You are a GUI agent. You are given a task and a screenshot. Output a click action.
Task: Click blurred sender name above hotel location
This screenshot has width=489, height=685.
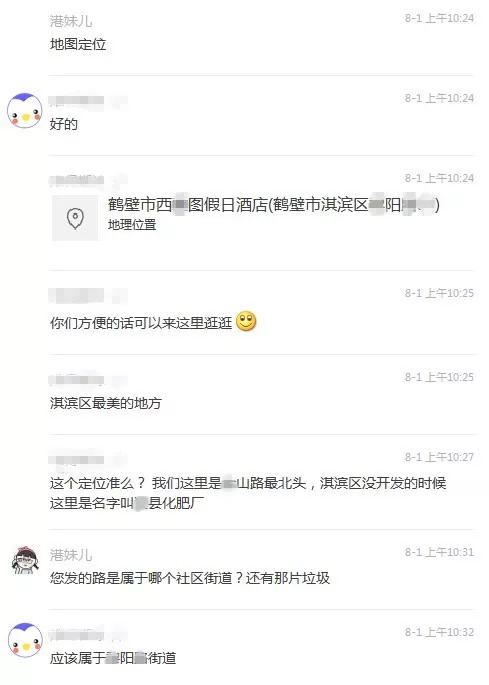click(x=87, y=180)
